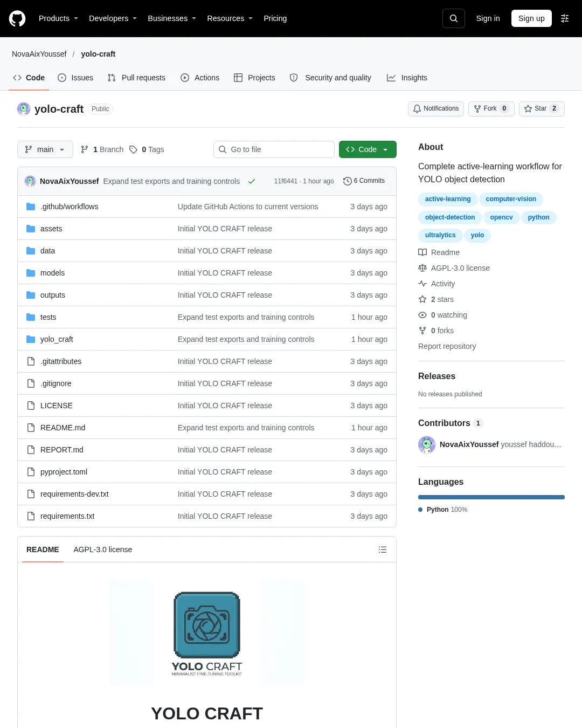Screen dimensions: 582x728
Task: Click the README.md file icon
Action: tap(31, 428)
